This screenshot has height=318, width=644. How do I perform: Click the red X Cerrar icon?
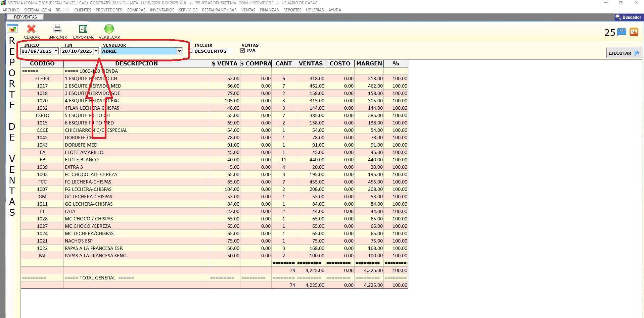tap(32, 29)
